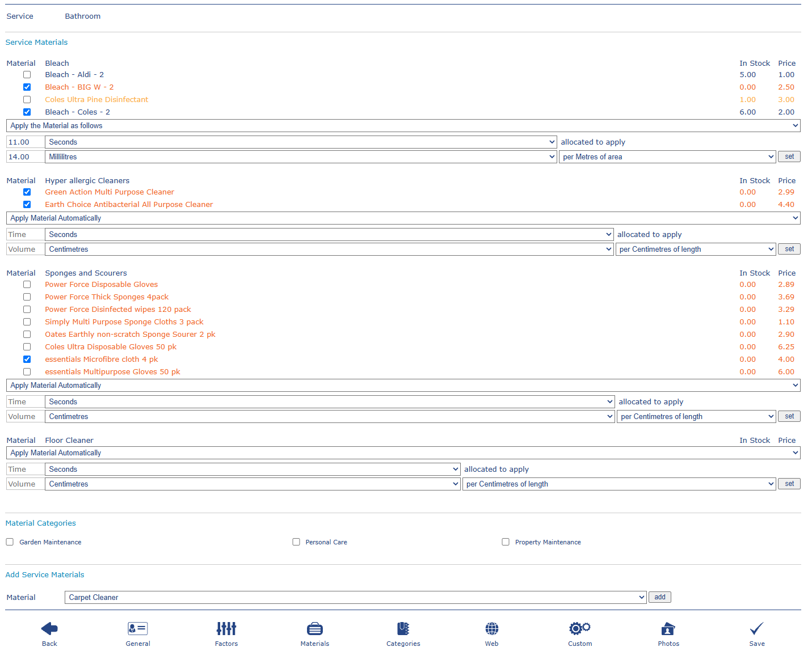Click Hyper allergic Cleaners Time input
Image resolution: width=812 pixels, height=647 pixels.
tap(26, 235)
